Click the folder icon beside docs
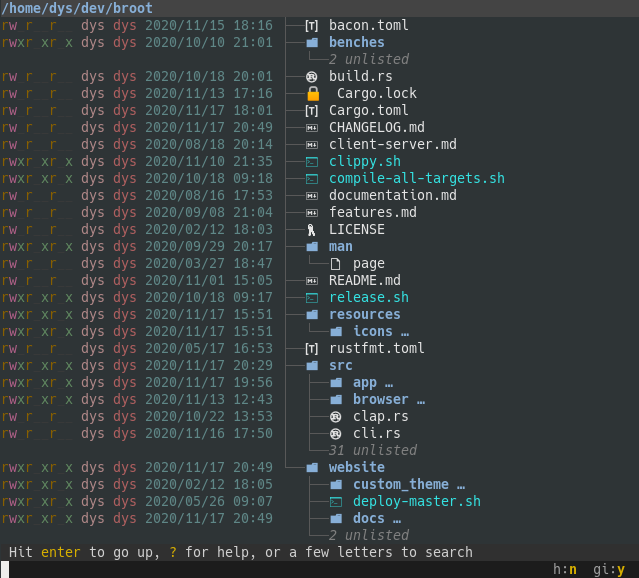The height and width of the screenshot is (578, 639). coord(336,518)
